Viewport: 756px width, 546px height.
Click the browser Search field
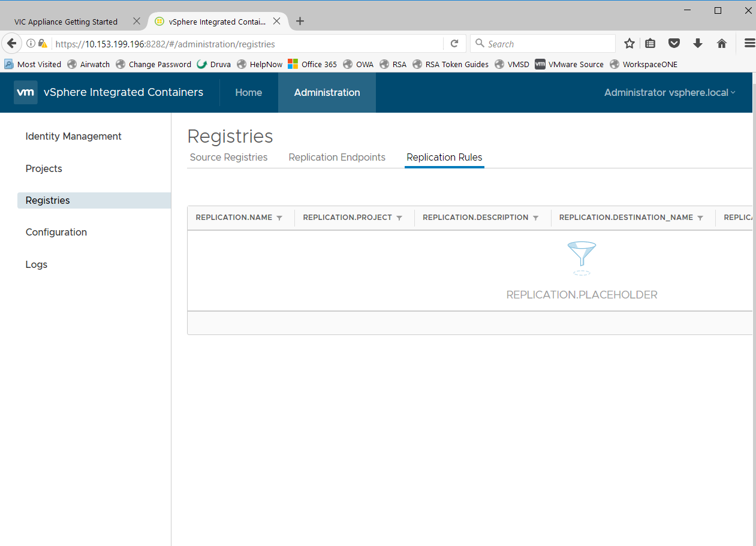[x=543, y=44]
